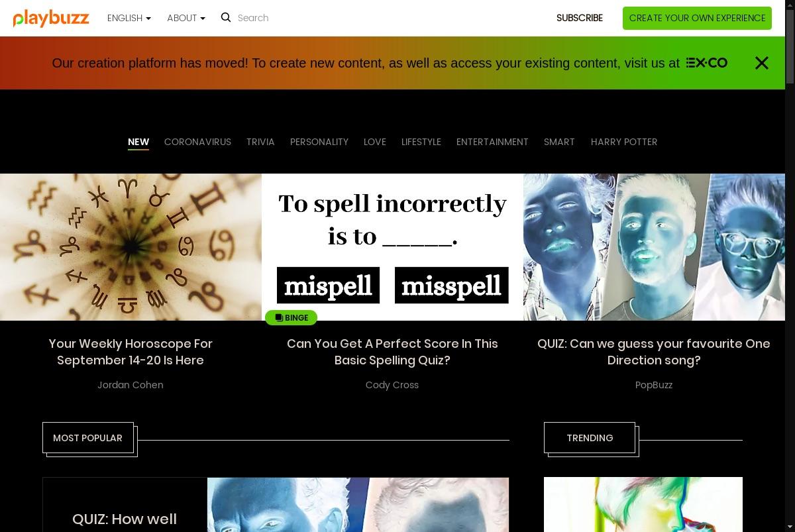This screenshot has height=532, width=795.
Task: Open One Direction song quiz title
Action: [x=654, y=352]
